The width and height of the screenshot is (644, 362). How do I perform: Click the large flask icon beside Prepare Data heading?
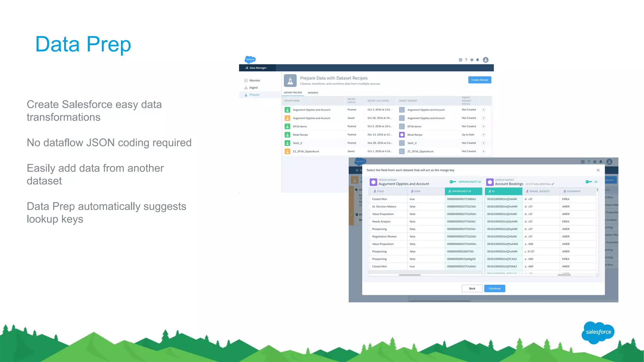(x=290, y=81)
